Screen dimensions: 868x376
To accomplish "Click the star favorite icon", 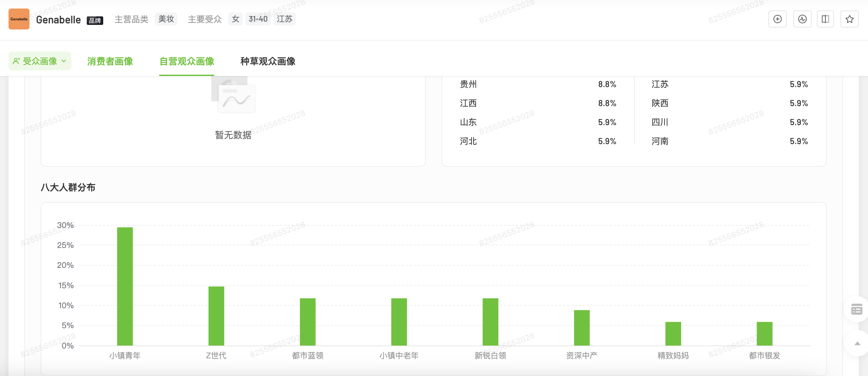I will pos(849,19).
